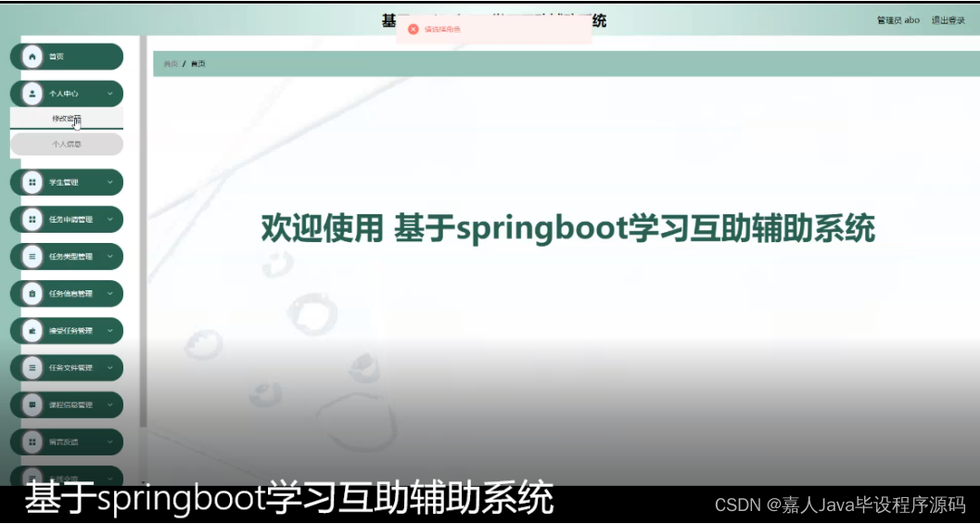Image resolution: width=980 pixels, height=524 pixels.
Task: Click the grid icon beside 留言反馈
Action: [32, 442]
